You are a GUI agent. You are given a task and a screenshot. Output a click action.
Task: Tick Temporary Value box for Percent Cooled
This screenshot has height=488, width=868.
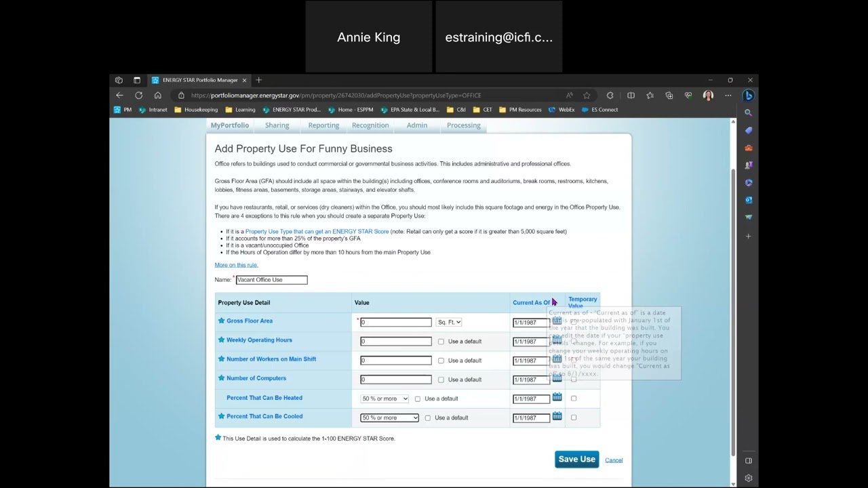click(x=574, y=418)
